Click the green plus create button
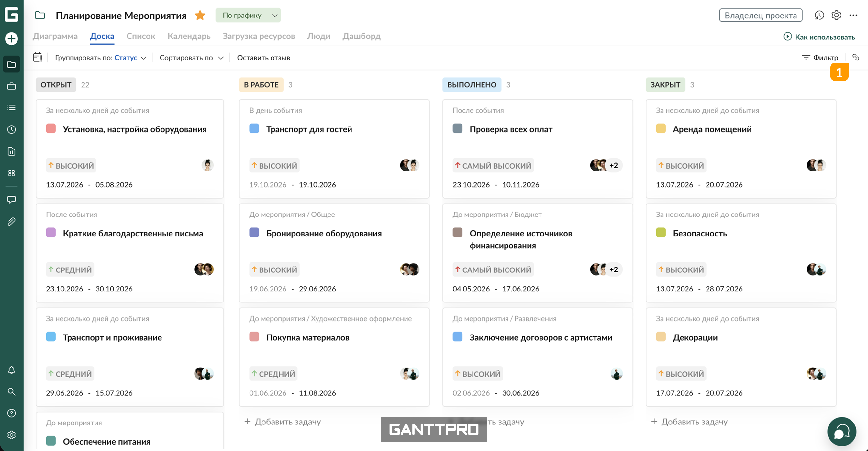 coord(11,38)
